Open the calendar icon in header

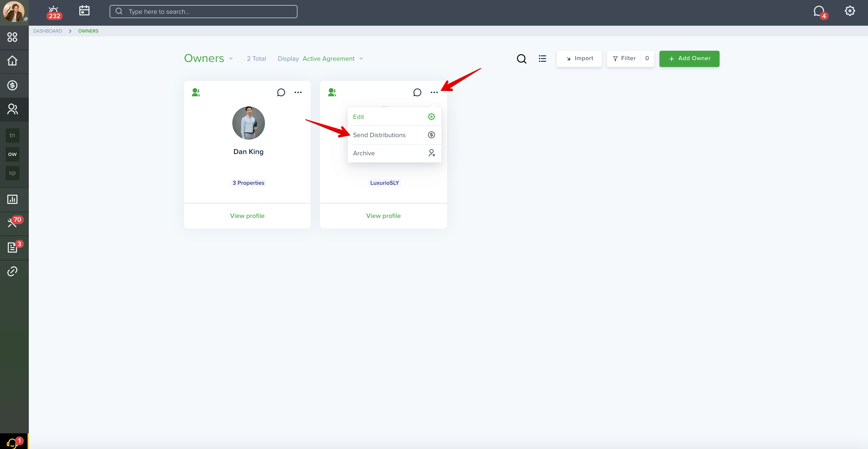tap(84, 10)
